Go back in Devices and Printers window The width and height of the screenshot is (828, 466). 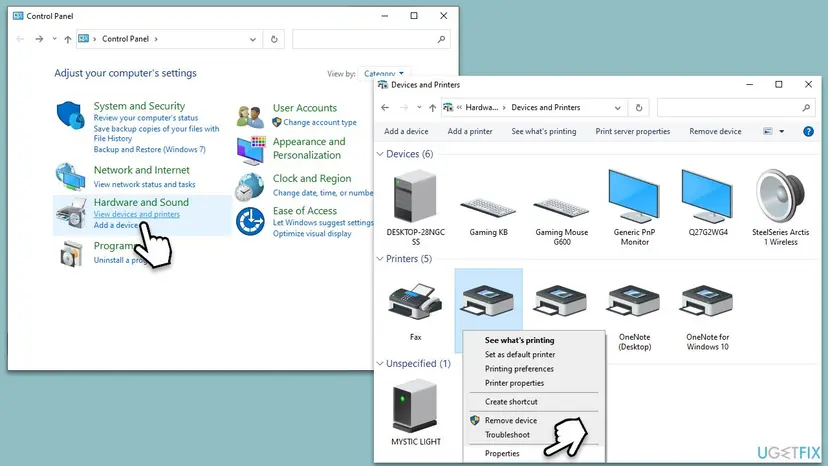385,108
